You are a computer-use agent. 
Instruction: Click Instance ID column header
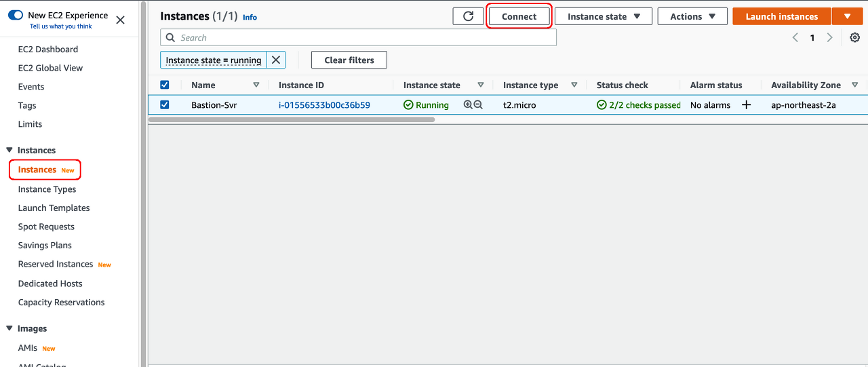click(x=301, y=85)
